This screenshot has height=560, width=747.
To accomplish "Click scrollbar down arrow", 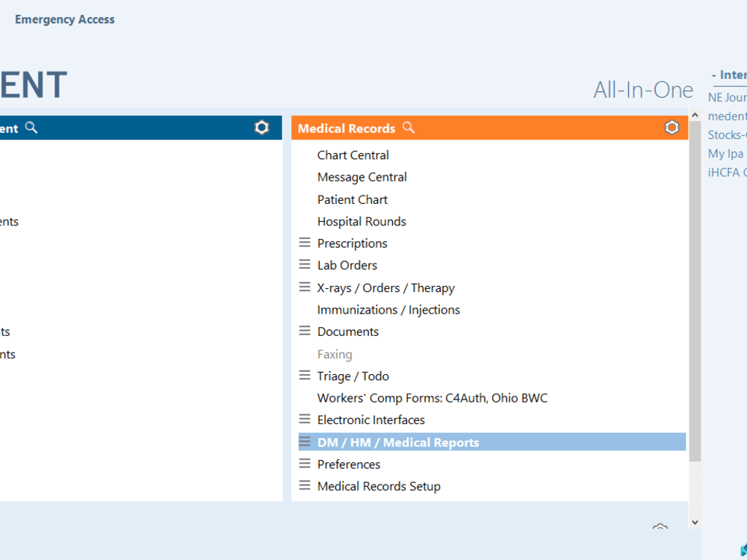I will pos(695,523).
